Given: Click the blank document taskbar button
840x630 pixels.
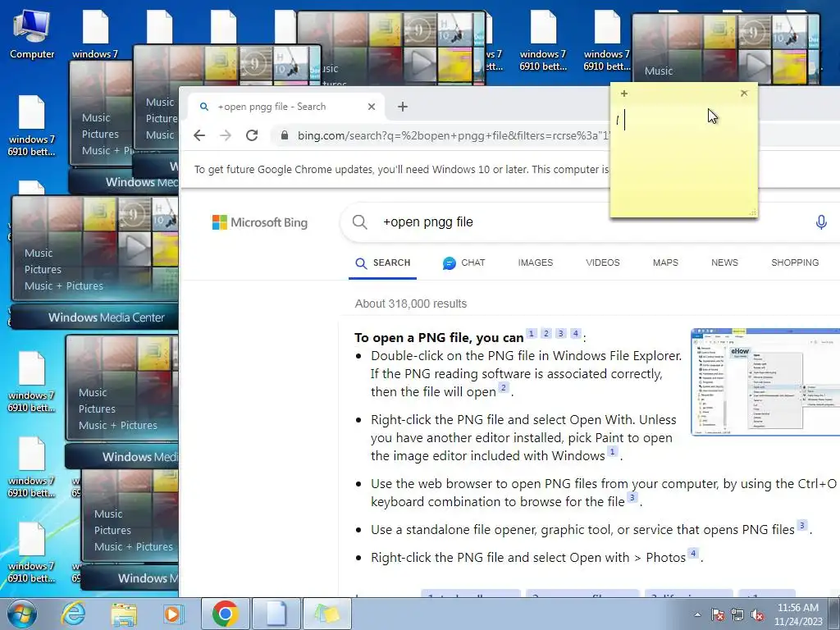Looking at the screenshot, I should tap(276, 614).
